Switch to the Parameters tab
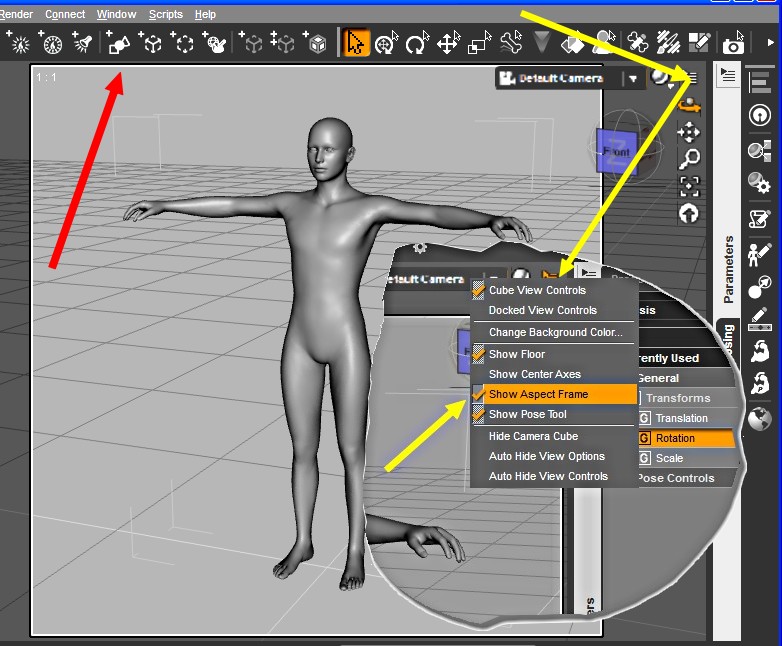782x646 pixels. 728,269
